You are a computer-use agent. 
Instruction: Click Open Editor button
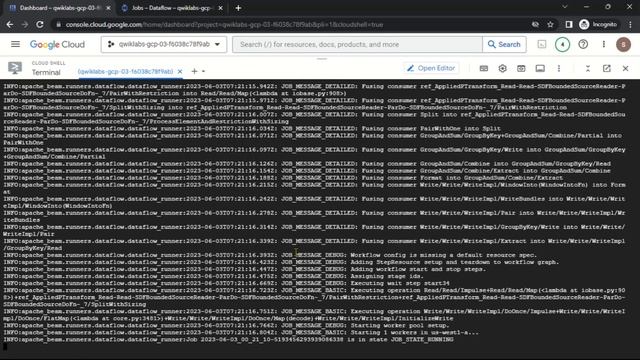pos(431,68)
